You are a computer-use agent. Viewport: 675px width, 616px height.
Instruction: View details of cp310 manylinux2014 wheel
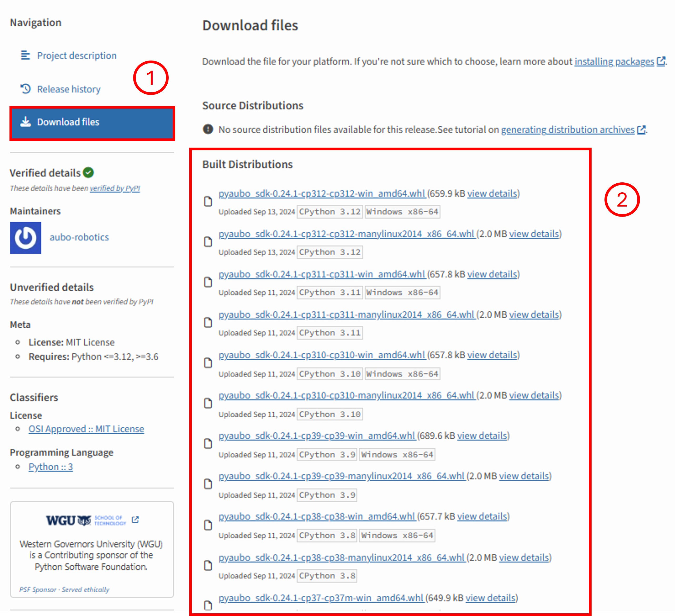coord(534,395)
